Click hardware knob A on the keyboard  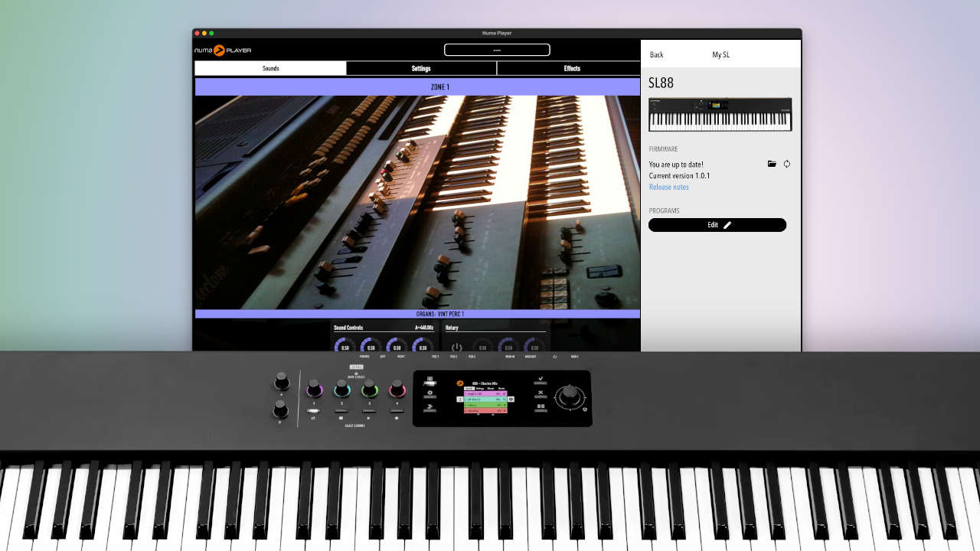point(282,380)
